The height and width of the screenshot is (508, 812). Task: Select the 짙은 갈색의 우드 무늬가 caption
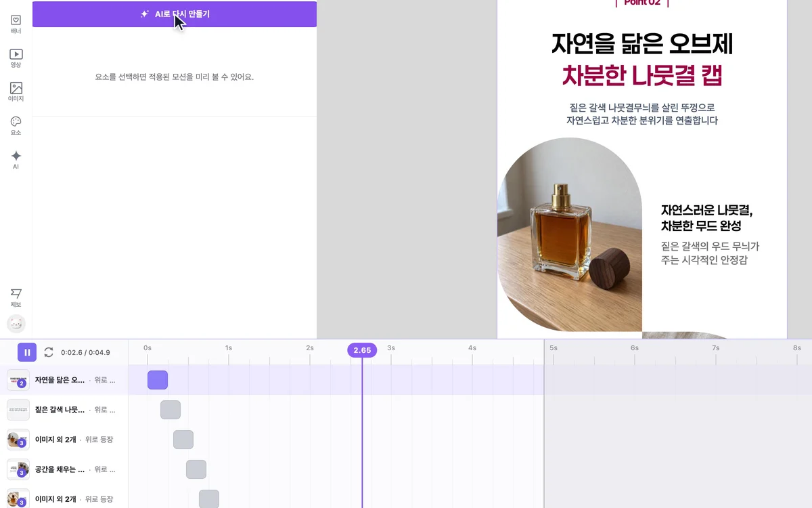tap(710, 253)
